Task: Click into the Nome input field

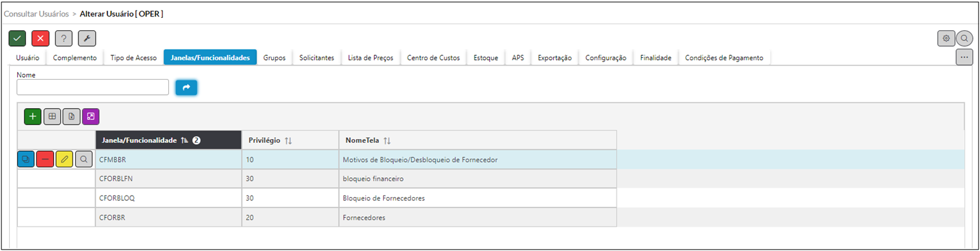Action: tap(93, 87)
